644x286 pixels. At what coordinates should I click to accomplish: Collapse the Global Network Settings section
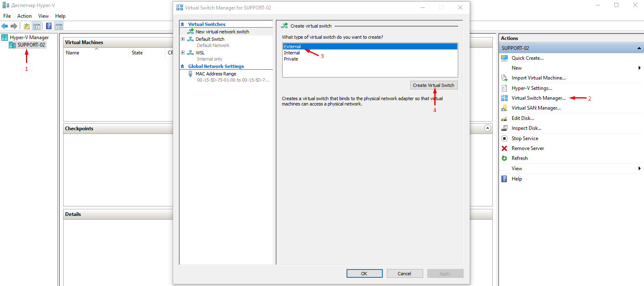pos(183,66)
